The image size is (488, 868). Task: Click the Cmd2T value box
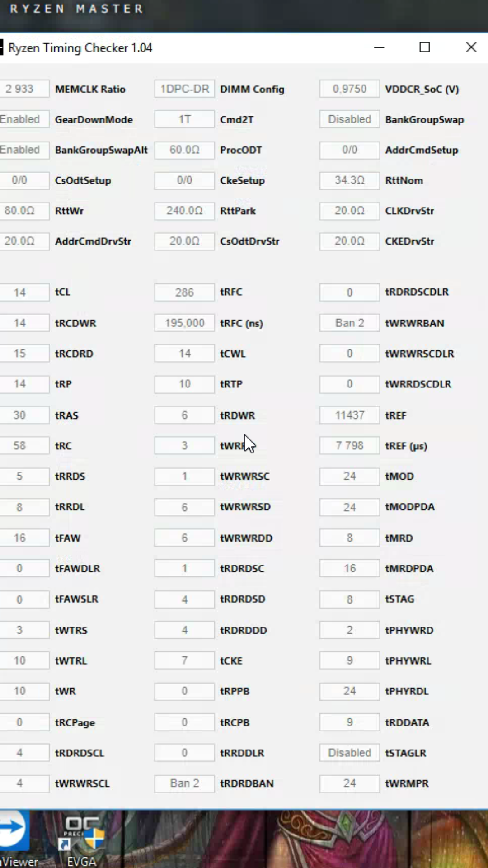click(184, 119)
